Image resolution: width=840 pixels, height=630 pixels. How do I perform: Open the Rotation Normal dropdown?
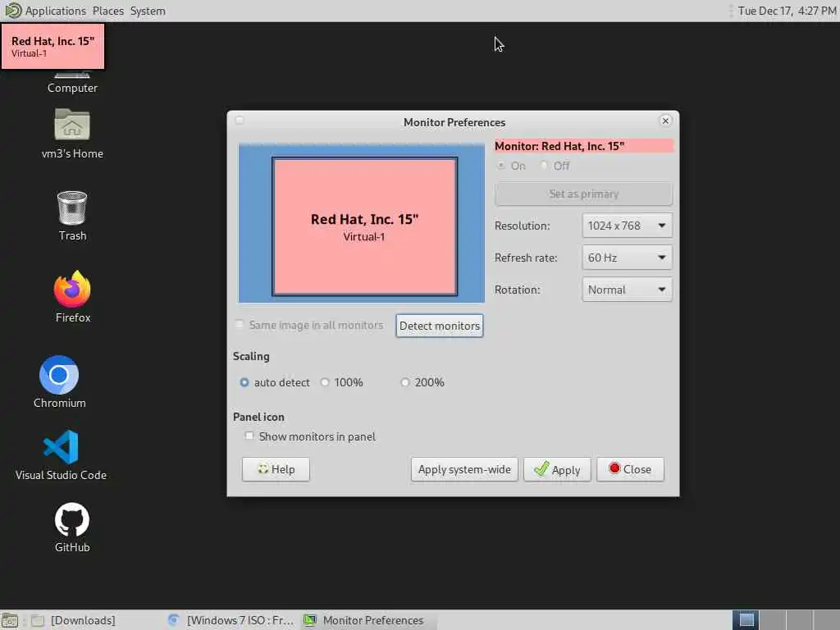click(x=627, y=290)
